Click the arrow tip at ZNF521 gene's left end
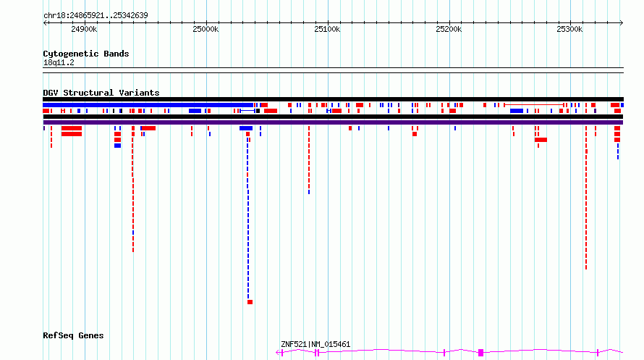The image size is (644, 360). 279,353
